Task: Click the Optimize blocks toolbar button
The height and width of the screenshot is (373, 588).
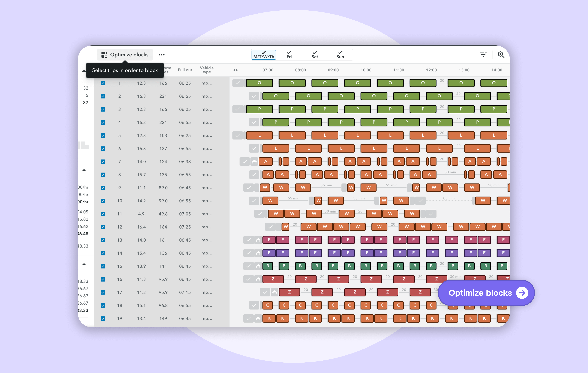Action: [125, 55]
